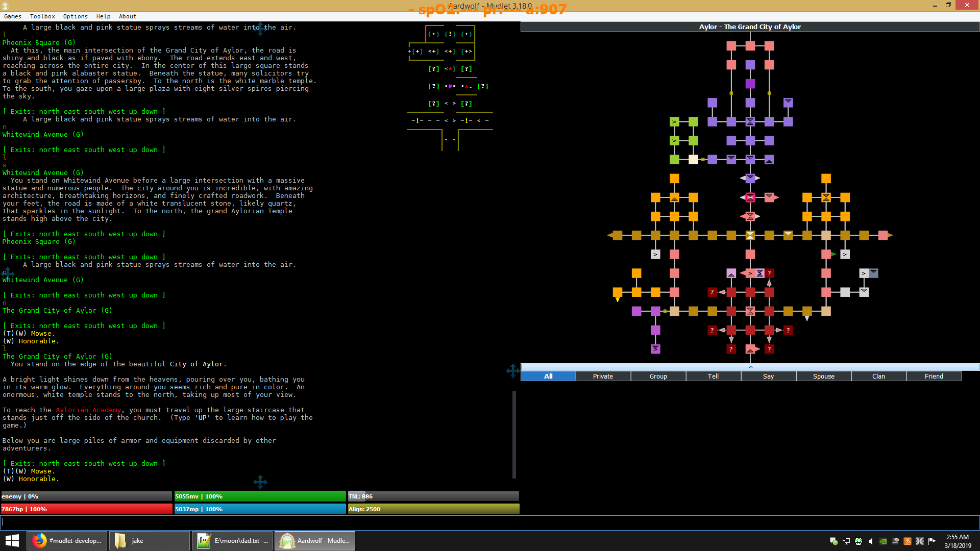
Task: Click the red 7867hp health gauge
Action: pyautogui.click(x=86, y=509)
